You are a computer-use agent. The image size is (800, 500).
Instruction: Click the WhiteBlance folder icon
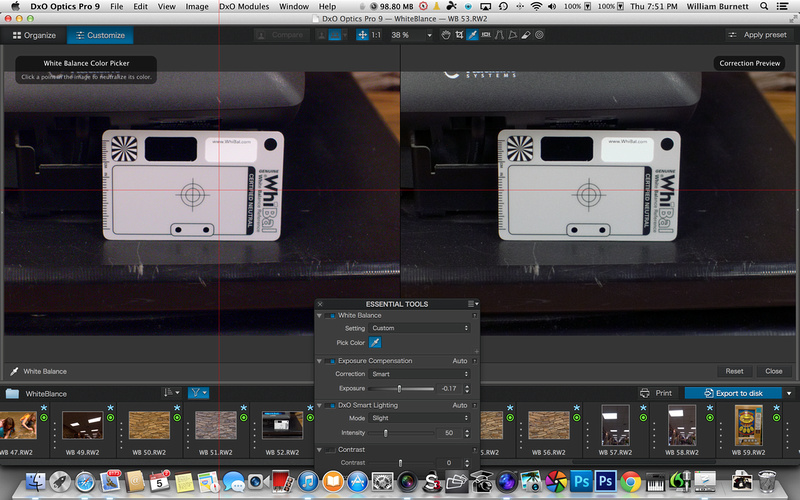click(12, 393)
